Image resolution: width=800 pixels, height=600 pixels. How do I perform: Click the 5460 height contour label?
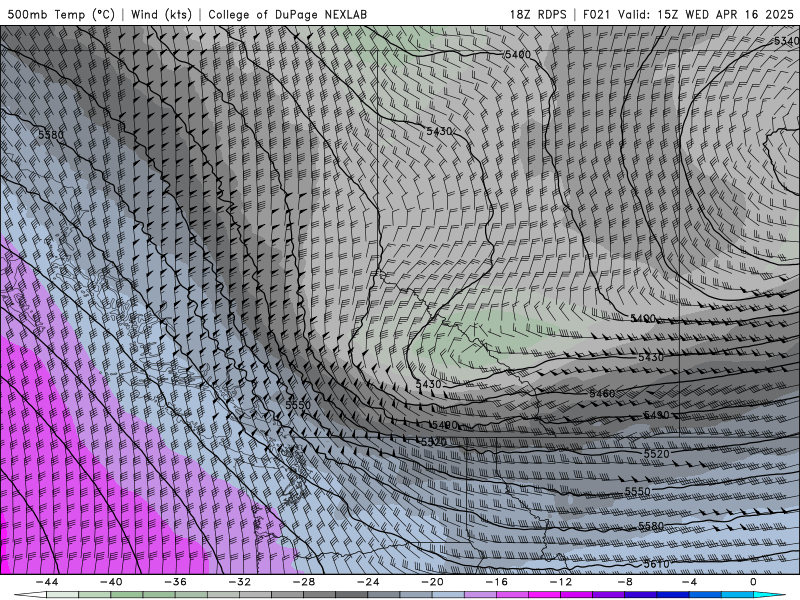click(602, 393)
